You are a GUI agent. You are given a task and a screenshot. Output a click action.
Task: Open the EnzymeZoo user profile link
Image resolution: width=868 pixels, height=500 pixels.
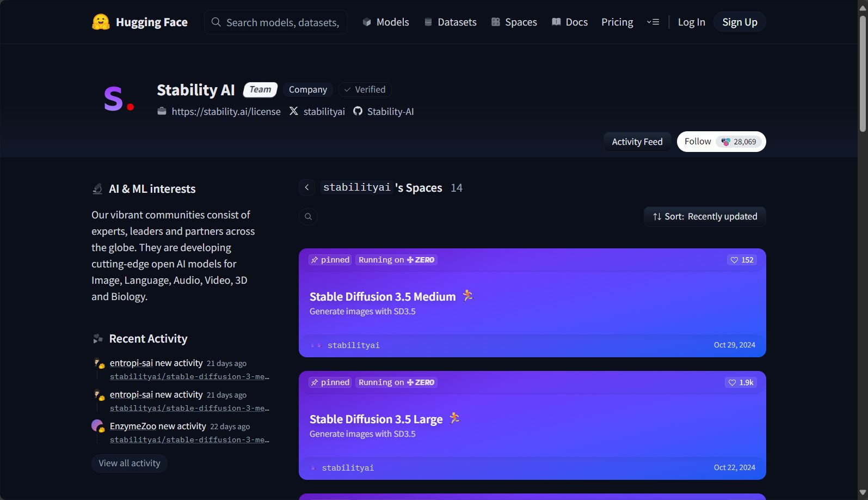pyautogui.click(x=133, y=426)
